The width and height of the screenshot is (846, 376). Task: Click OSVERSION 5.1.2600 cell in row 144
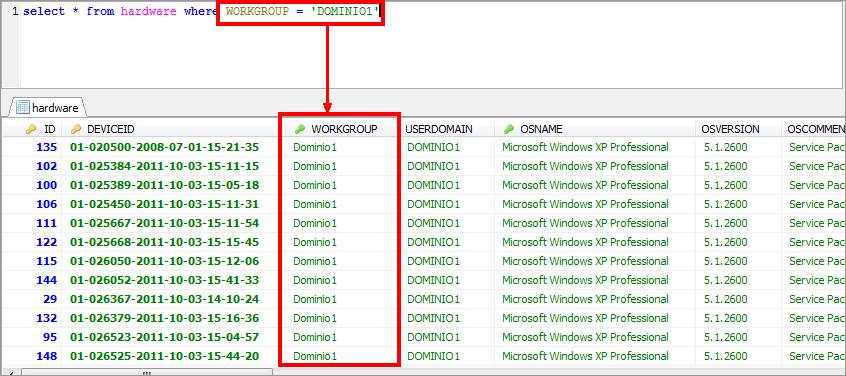tap(726, 280)
